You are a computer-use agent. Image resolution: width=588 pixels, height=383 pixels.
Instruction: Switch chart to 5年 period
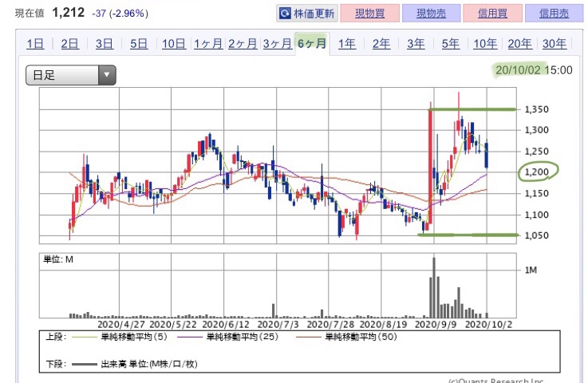tap(451, 44)
